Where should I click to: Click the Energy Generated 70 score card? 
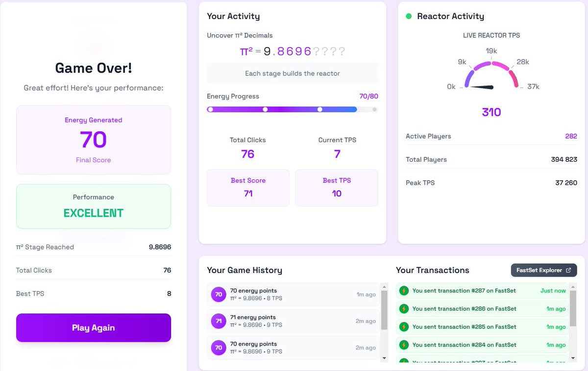pos(94,140)
